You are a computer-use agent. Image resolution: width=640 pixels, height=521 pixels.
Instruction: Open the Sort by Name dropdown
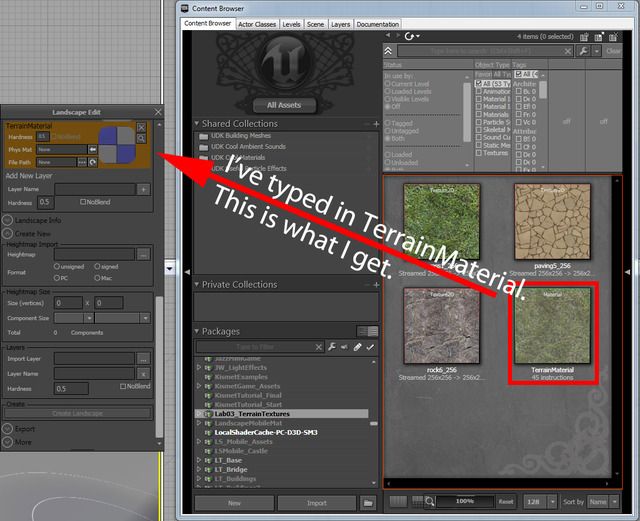point(614,501)
